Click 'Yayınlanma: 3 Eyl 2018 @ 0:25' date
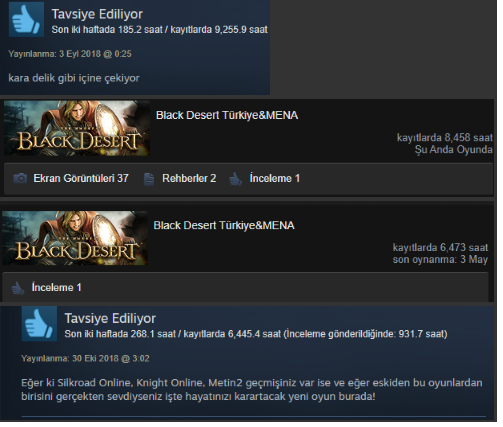Screen dimensions: 503x427 coord(70,54)
